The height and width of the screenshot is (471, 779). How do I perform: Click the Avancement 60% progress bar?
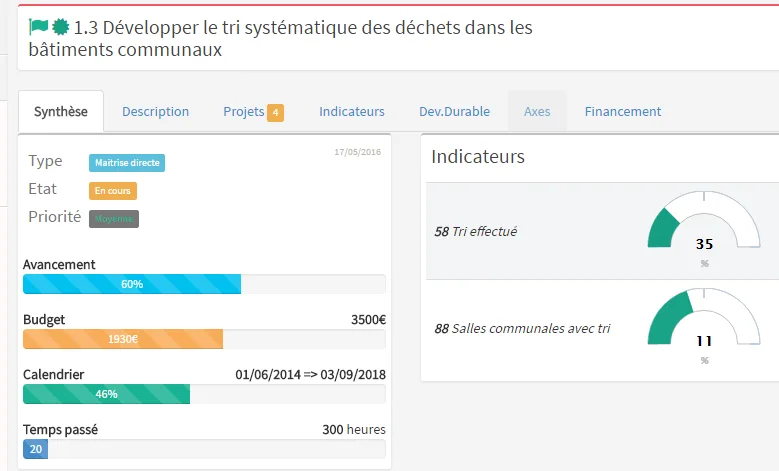(x=204, y=284)
